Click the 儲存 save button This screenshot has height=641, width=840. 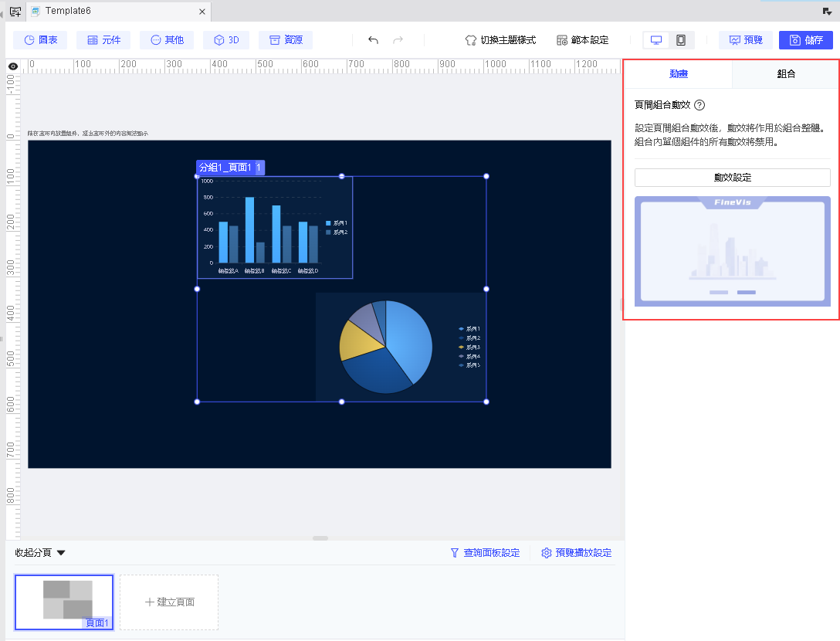coord(806,40)
